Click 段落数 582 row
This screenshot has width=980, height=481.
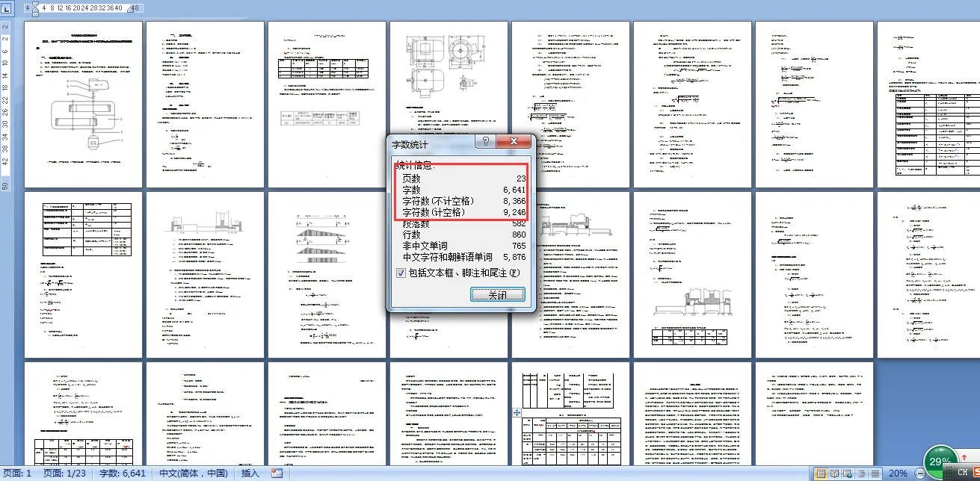coord(463,224)
